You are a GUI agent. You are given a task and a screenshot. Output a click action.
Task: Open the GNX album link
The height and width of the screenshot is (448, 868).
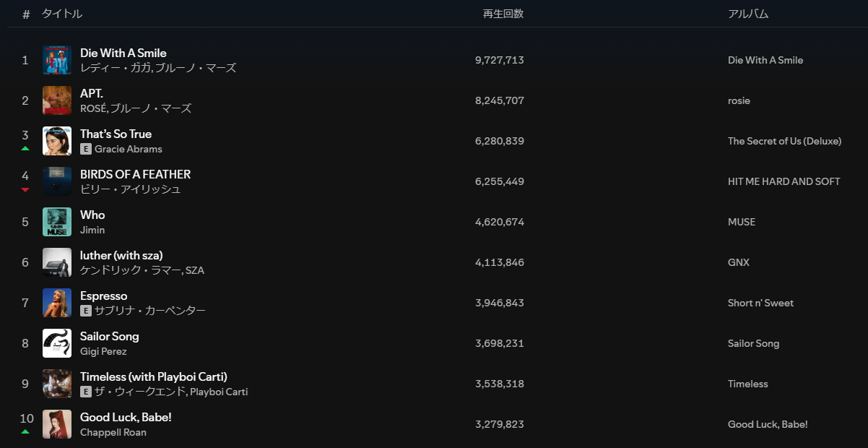coord(739,262)
